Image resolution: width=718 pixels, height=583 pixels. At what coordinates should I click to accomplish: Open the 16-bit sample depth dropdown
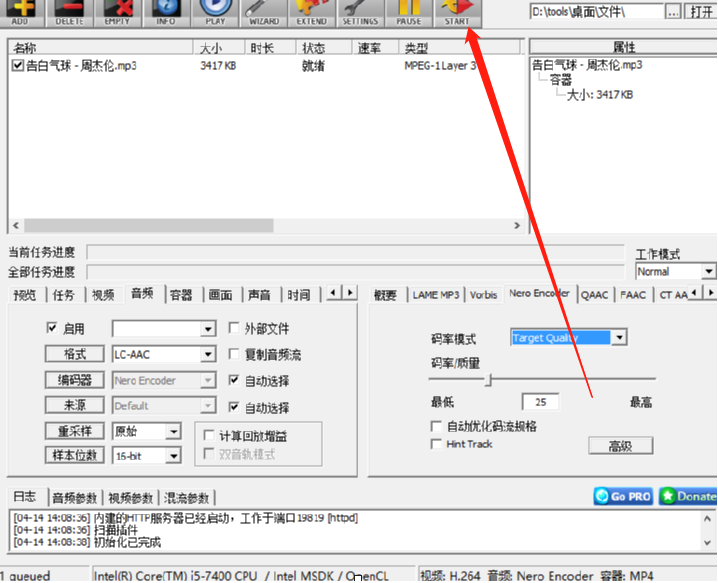pos(174,456)
